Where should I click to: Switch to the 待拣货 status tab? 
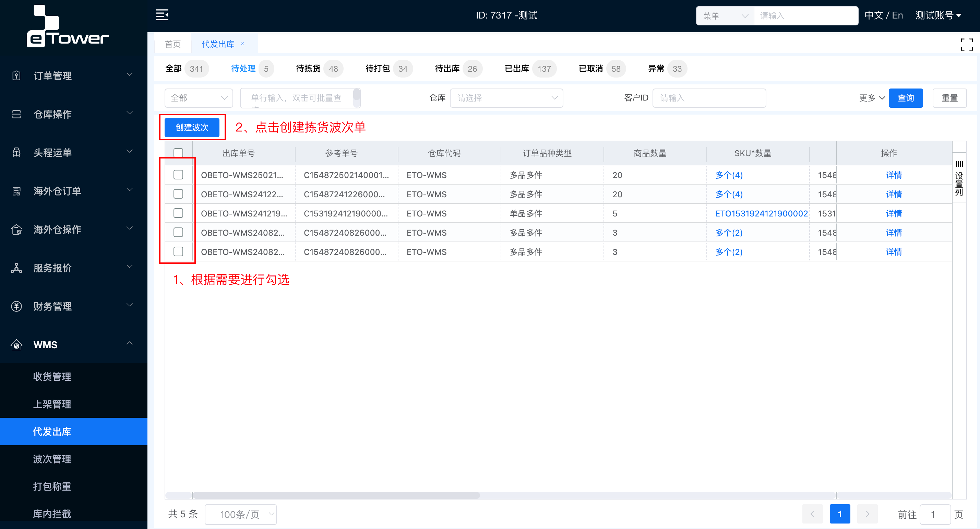coord(308,69)
